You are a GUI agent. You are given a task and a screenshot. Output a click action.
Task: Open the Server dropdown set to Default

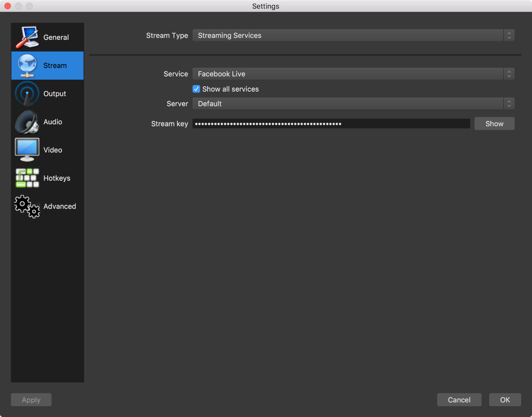point(353,104)
